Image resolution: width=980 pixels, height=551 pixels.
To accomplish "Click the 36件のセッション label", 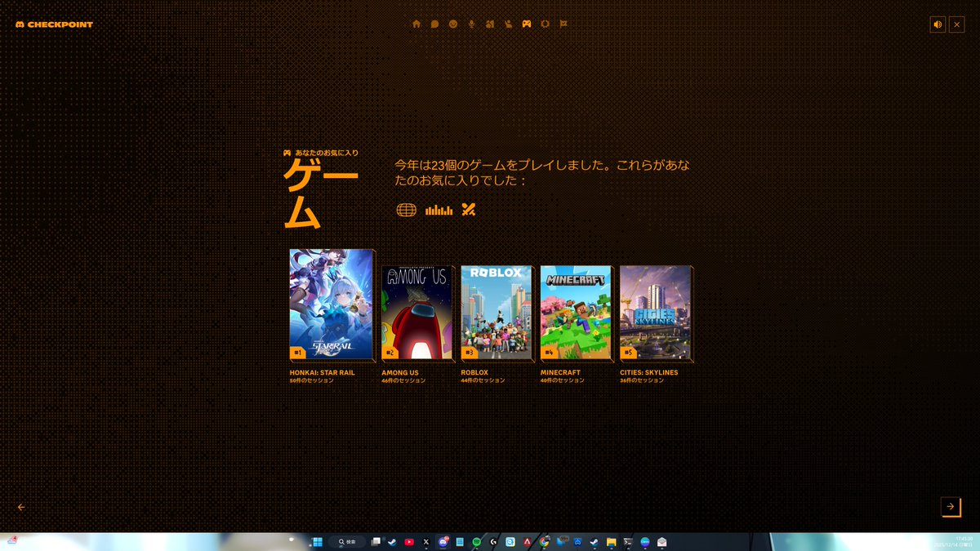I will 642,380.
